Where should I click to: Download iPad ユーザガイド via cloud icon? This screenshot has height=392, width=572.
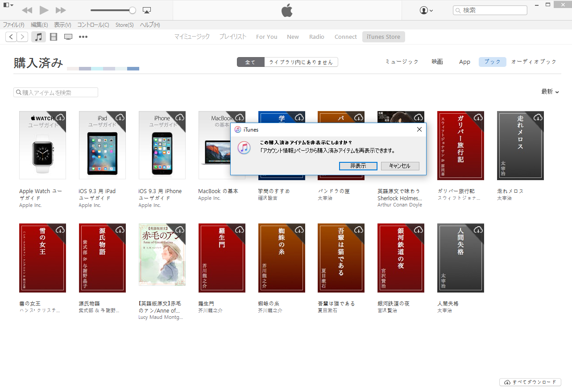point(120,117)
